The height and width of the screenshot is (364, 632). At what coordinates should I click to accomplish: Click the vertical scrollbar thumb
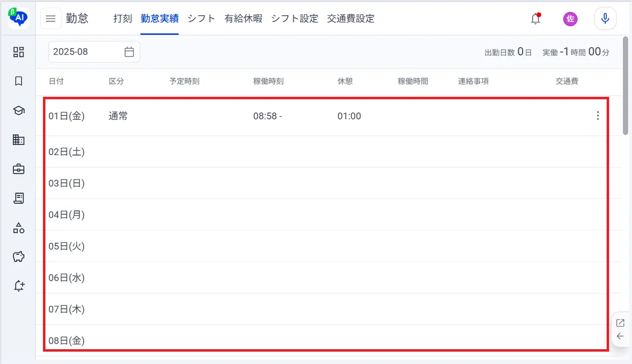(626, 85)
